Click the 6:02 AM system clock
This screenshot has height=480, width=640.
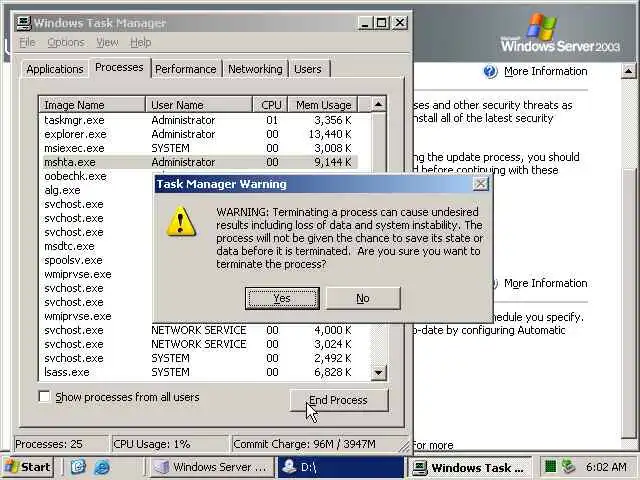[x=606, y=467]
